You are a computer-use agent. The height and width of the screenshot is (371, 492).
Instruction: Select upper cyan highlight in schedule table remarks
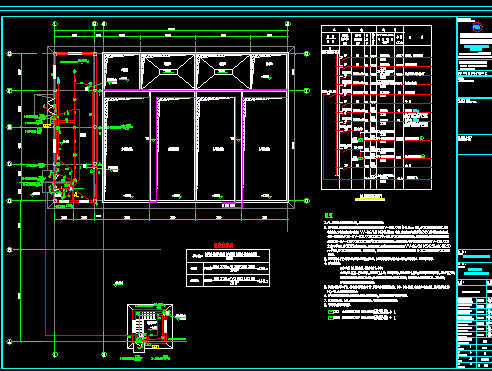(416, 111)
